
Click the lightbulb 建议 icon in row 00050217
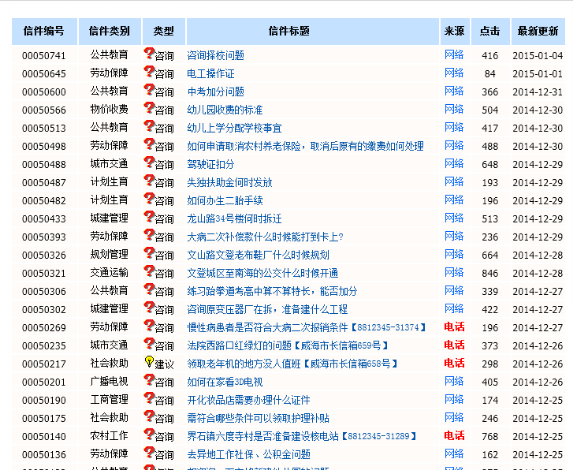click(x=149, y=362)
